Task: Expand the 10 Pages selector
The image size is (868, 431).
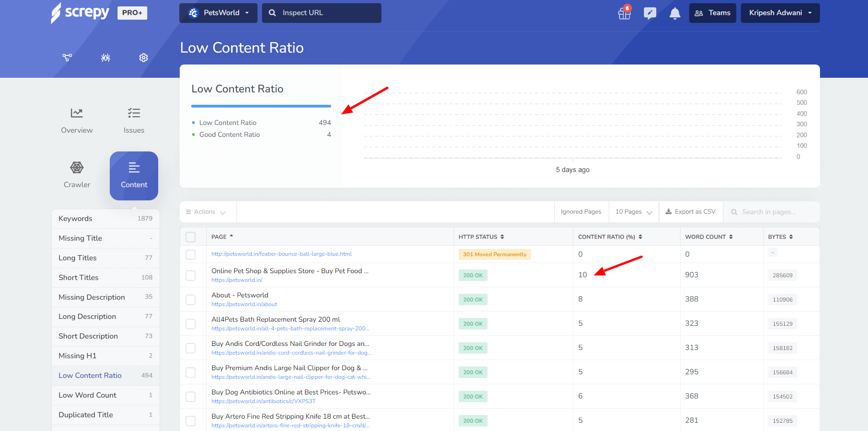Action: [633, 212]
